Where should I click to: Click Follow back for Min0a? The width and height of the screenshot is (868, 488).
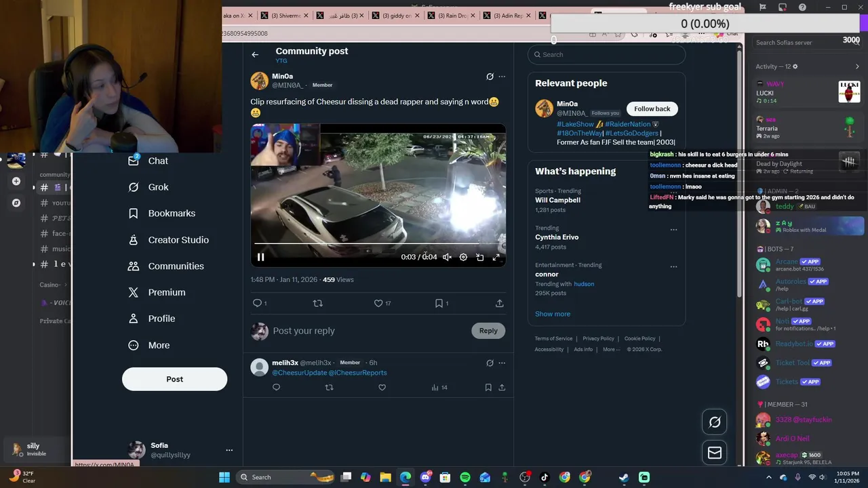652,108
